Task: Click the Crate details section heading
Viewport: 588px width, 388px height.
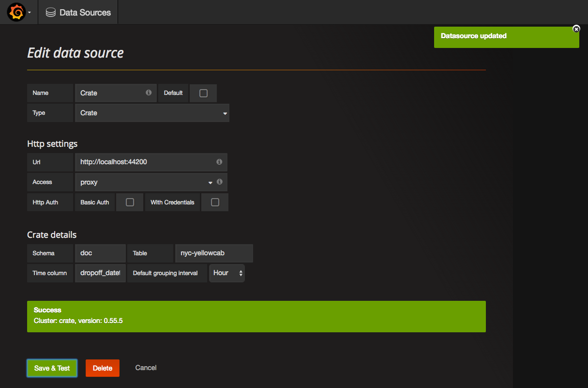Action: pyautogui.click(x=52, y=235)
